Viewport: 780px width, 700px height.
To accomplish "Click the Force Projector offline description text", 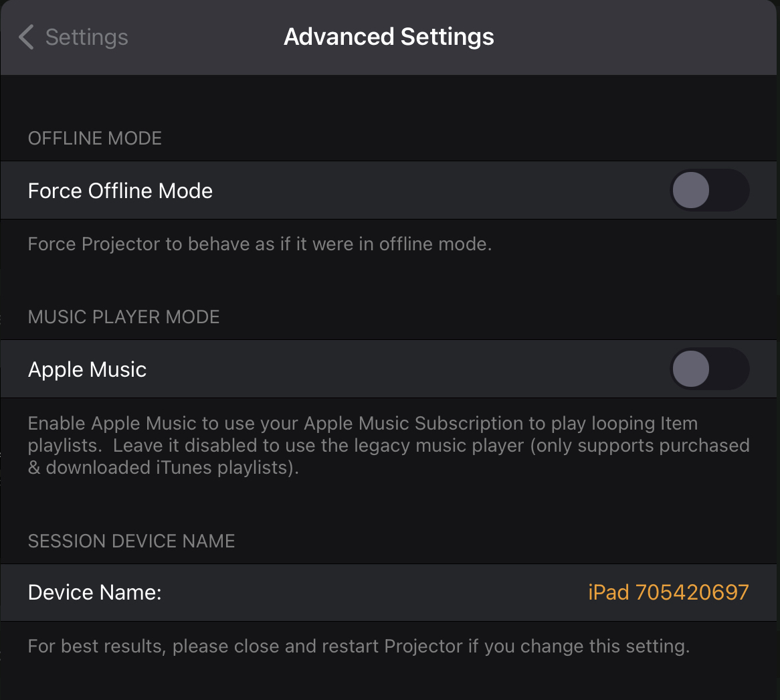I will tap(260, 244).
